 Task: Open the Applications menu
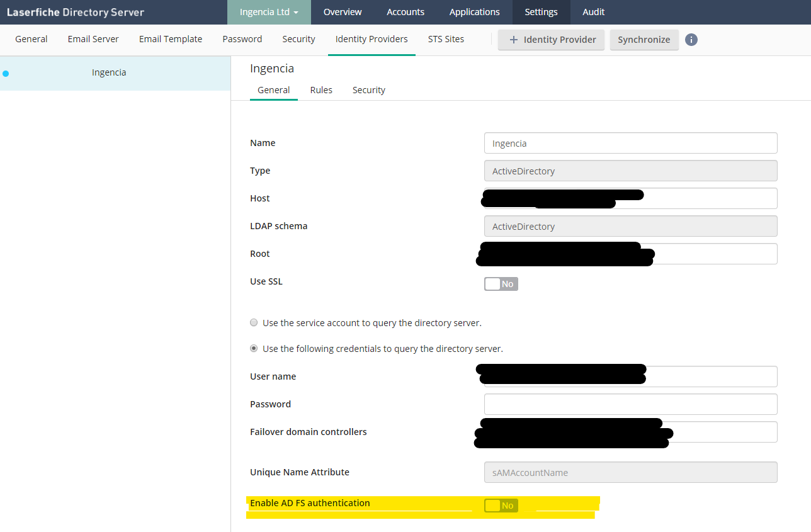475,12
